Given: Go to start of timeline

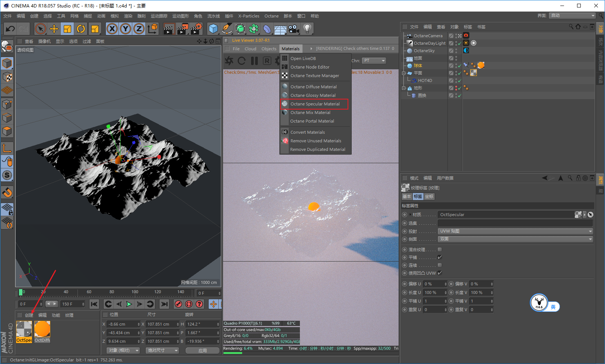Looking at the screenshot, I should (94, 304).
